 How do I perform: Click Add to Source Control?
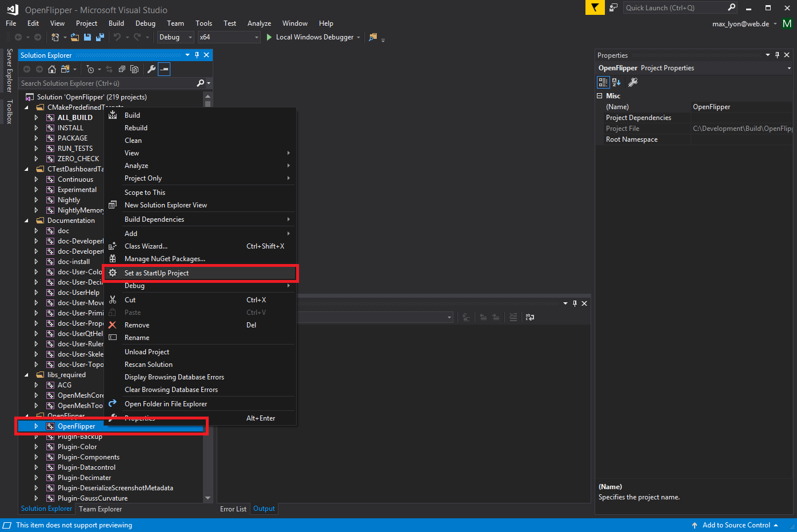tap(736, 525)
